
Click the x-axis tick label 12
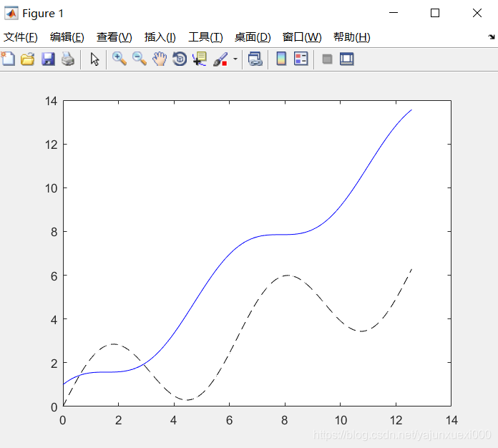coord(396,420)
